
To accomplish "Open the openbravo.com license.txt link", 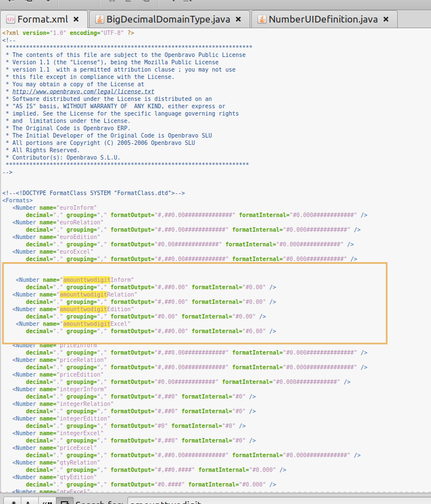I will pyautogui.click(x=83, y=91).
